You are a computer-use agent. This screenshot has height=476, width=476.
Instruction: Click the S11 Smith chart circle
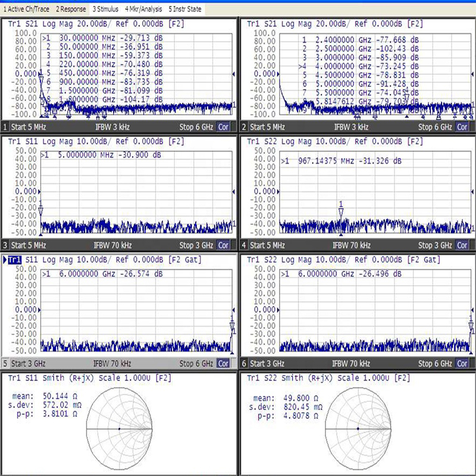tap(120, 428)
